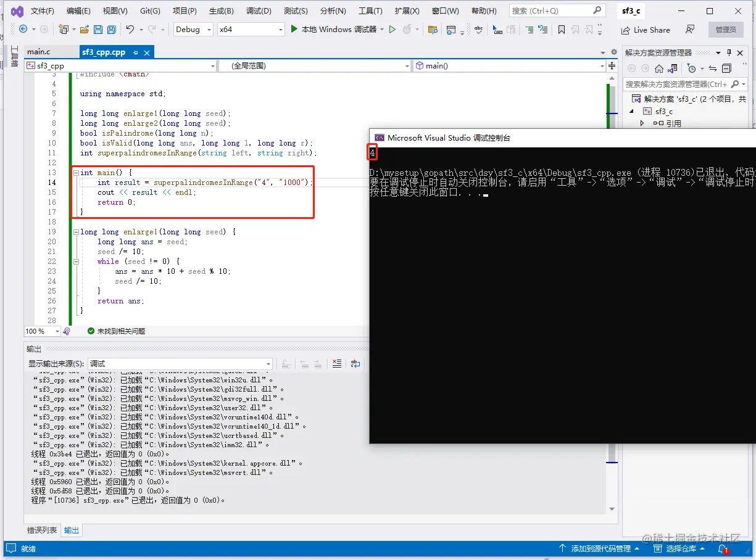The width and height of the screenshot is (756, 560).
Task: Collapse the while loop fold marker
Action: 76,261
